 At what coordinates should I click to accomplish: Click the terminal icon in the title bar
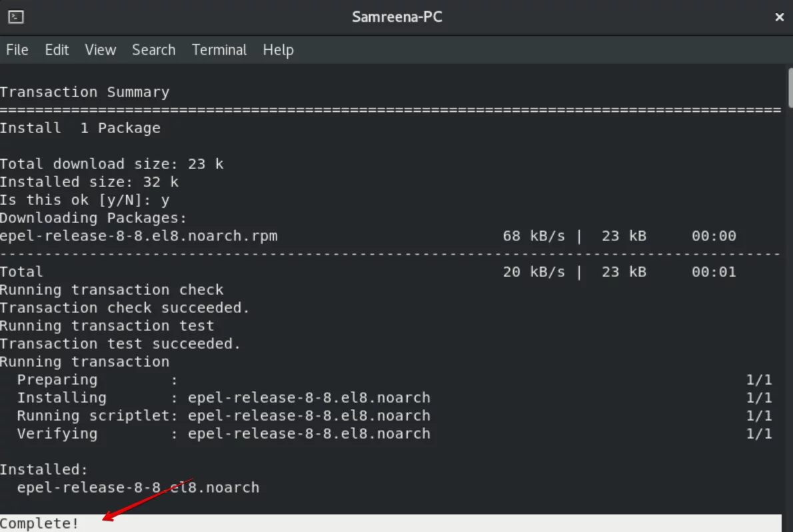tap(16, 17)
